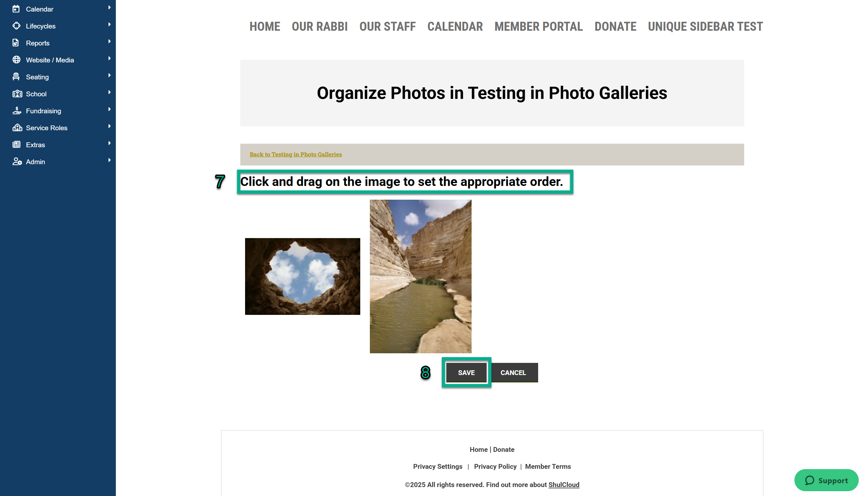Save the photo order

[x=466, y=372]
